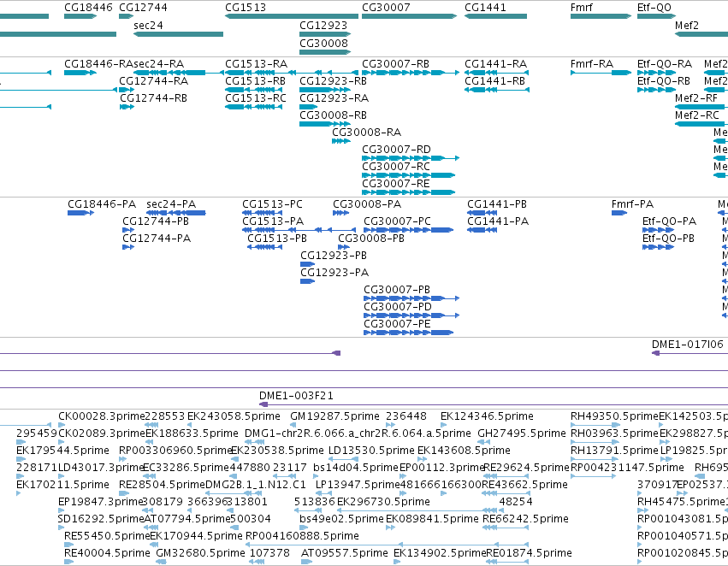Select the CG12923 gene label

tap(323, 26)
